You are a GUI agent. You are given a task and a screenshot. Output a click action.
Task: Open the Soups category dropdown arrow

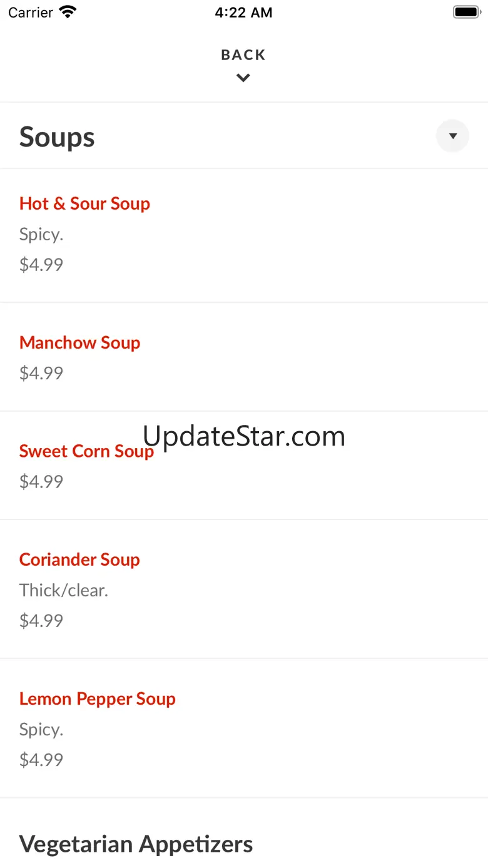point(452,136)
